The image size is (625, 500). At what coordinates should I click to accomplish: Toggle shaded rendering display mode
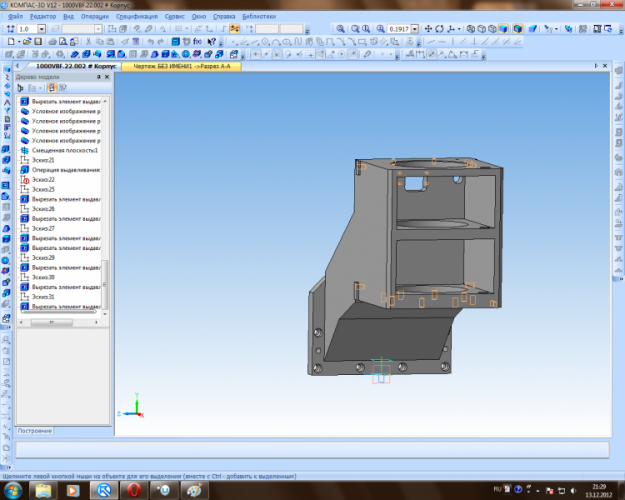pos(504,29)
